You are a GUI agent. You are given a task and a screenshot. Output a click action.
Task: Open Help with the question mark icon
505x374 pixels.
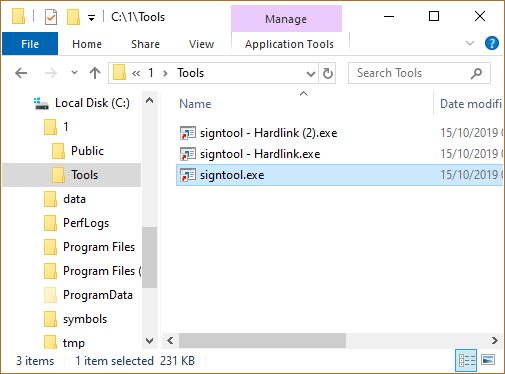[492, 43]
